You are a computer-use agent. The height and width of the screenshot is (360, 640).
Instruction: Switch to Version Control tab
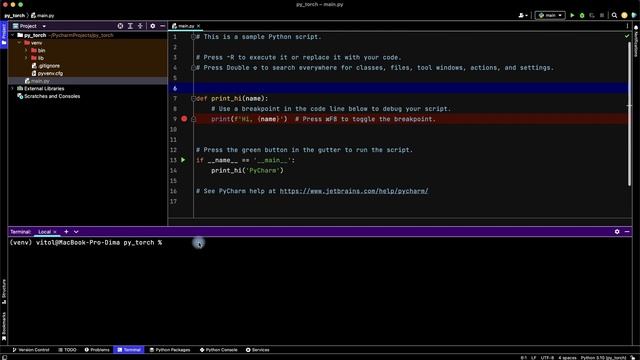(31, 350)
